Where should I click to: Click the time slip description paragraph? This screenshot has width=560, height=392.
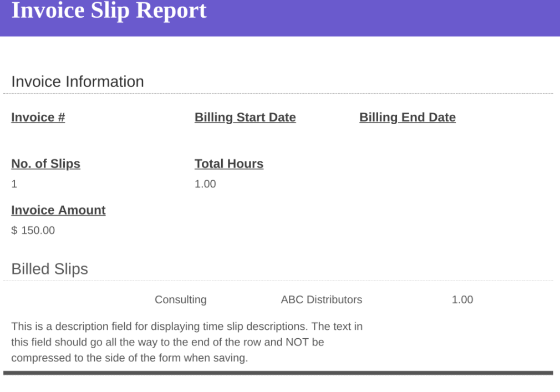click(x=187, y=342)
